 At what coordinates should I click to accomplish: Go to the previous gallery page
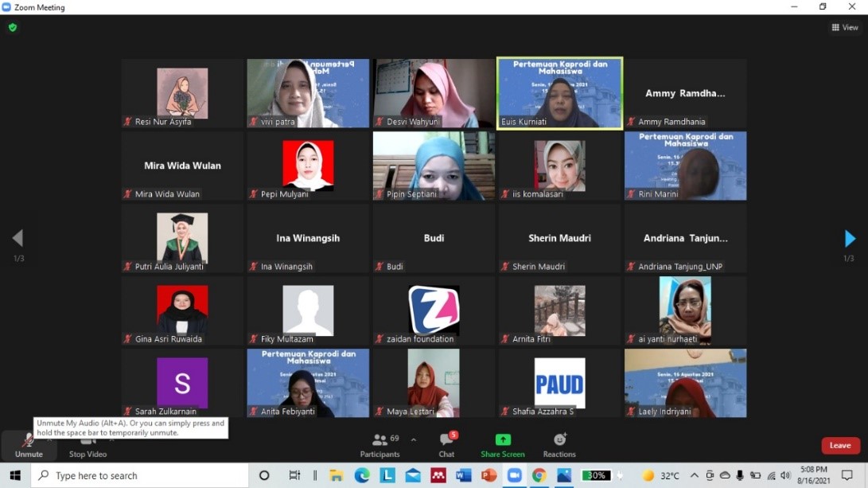coord(18,238)
